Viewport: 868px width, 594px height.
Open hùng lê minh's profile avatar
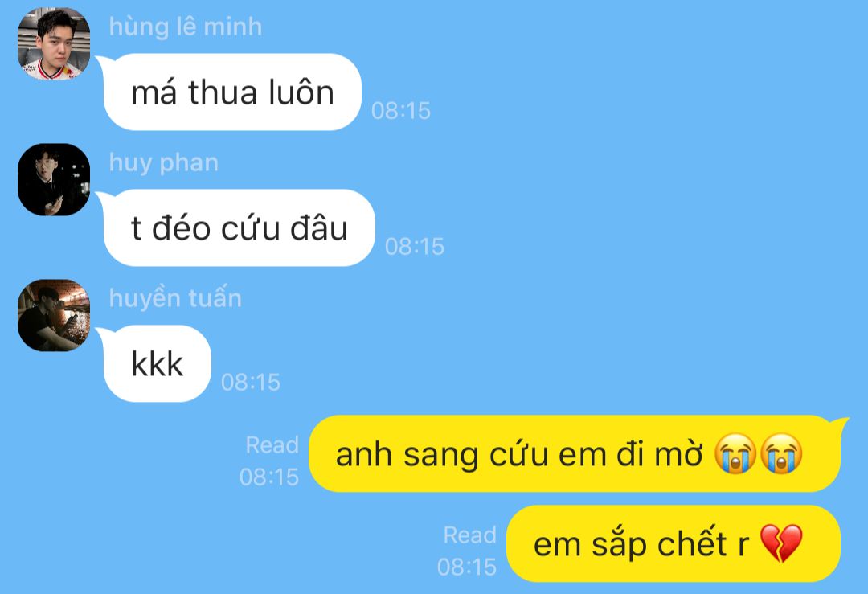coord(54,43)
